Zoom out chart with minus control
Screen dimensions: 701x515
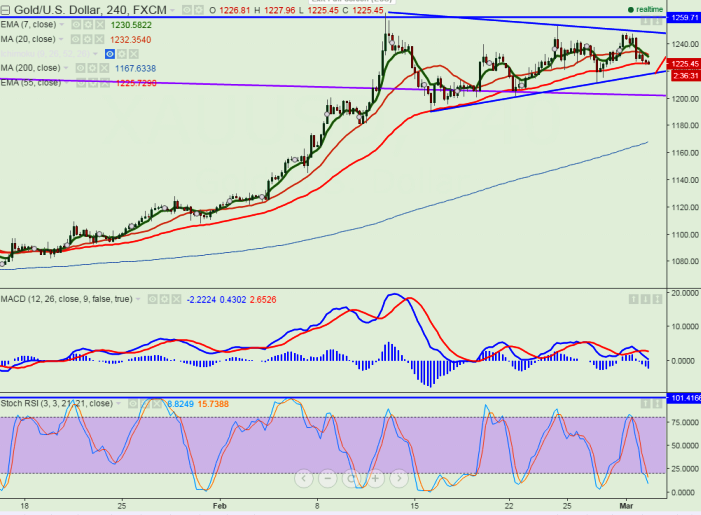pos(328,479)
